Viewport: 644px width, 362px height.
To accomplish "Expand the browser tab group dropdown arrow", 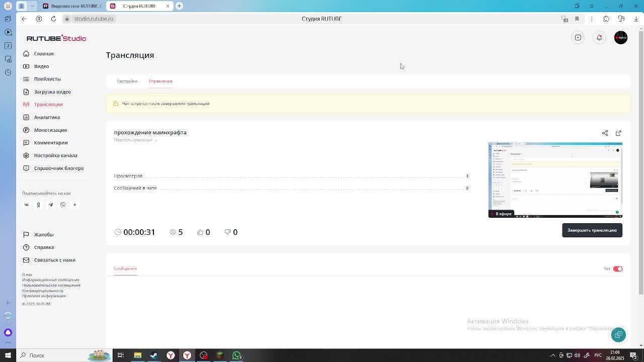I will pos(32,6).
